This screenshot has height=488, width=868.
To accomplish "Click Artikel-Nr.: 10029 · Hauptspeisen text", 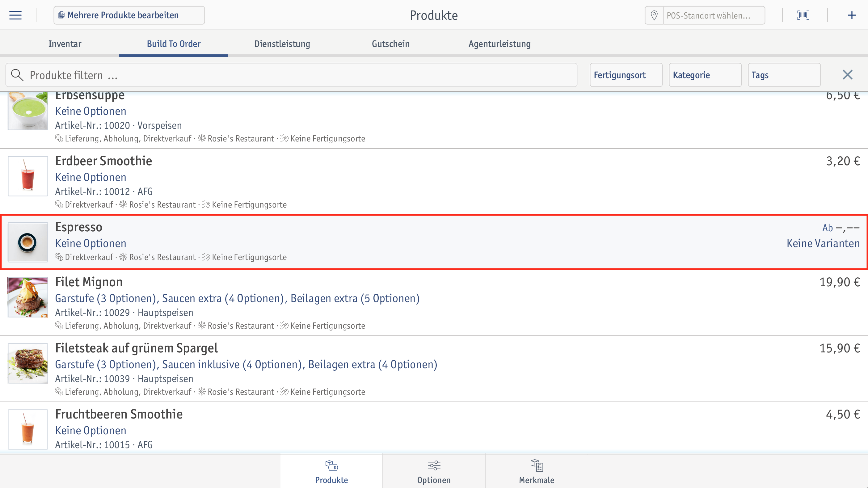I will pos(124,313).
